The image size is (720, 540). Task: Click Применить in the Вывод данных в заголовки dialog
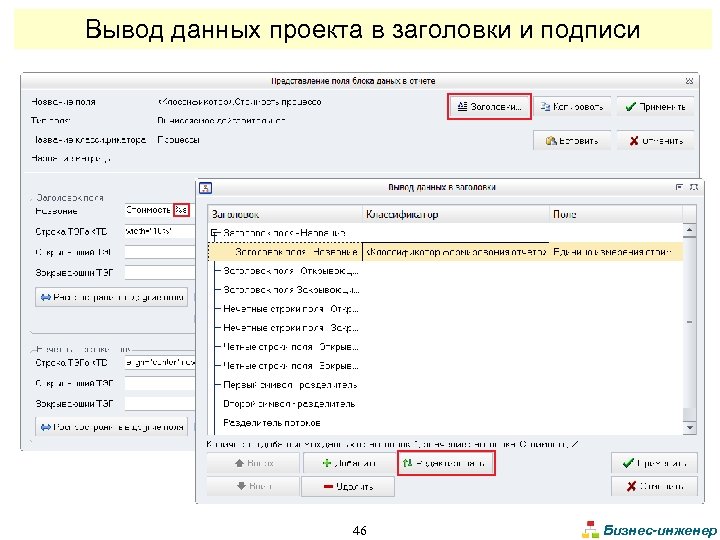(x=654, y=463)
